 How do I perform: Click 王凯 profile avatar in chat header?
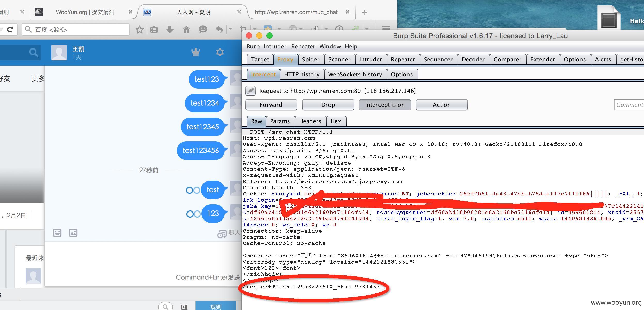[x=59, y=52]
